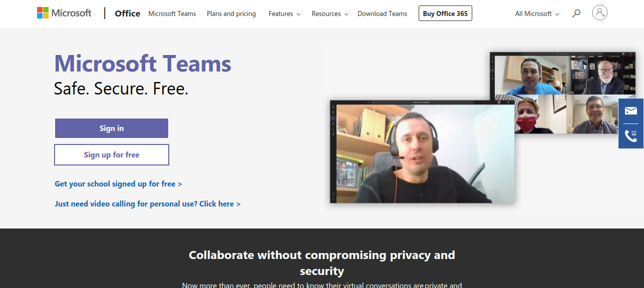
Task: Click the Buy Office 365 button
Action: [445, 13]
